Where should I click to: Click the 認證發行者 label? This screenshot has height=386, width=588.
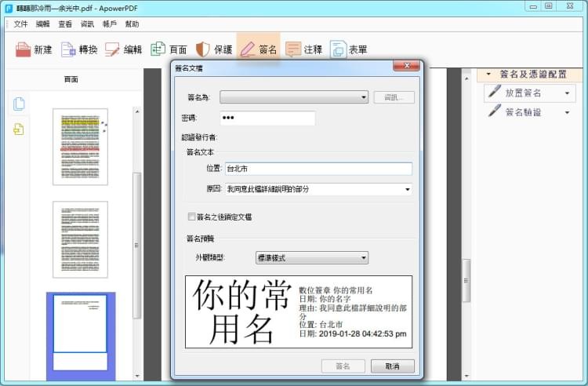coord(199,137)
